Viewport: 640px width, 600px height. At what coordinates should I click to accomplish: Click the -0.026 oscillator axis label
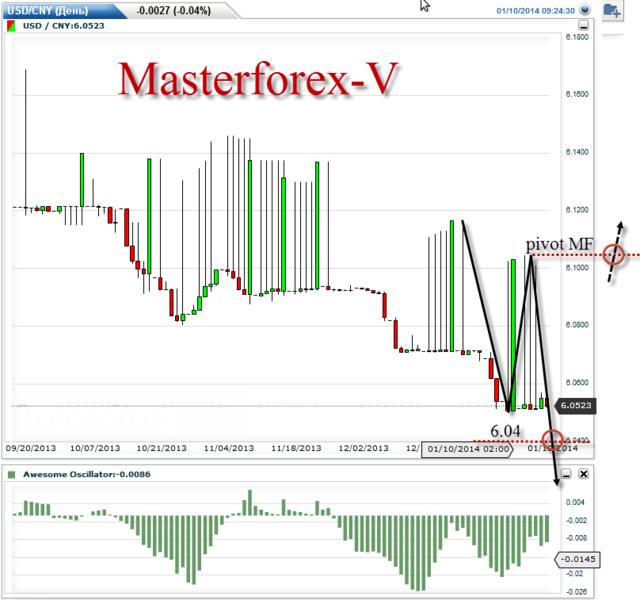pos(576,591)
